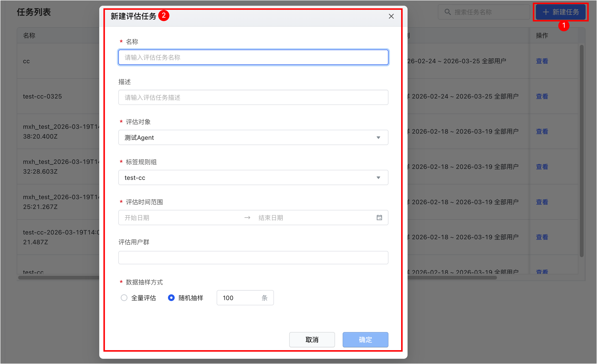This screenshot has height=364, width=597.
Task: Focus the 名称 task name input
Action: tap(253, 57)
